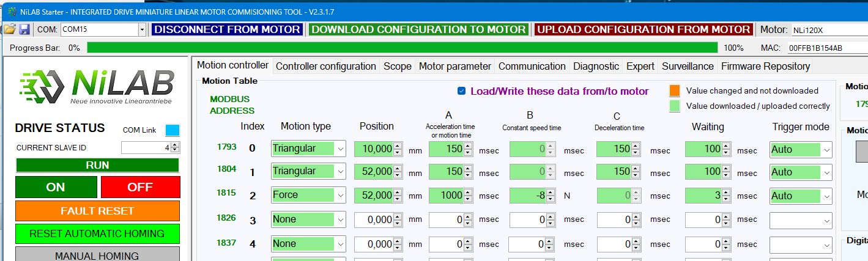Click the red OFF button

coord(140,187)
